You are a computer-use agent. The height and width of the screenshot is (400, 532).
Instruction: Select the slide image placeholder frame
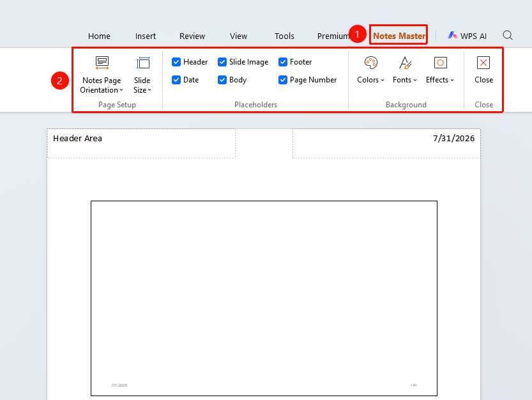coord(264,298)
